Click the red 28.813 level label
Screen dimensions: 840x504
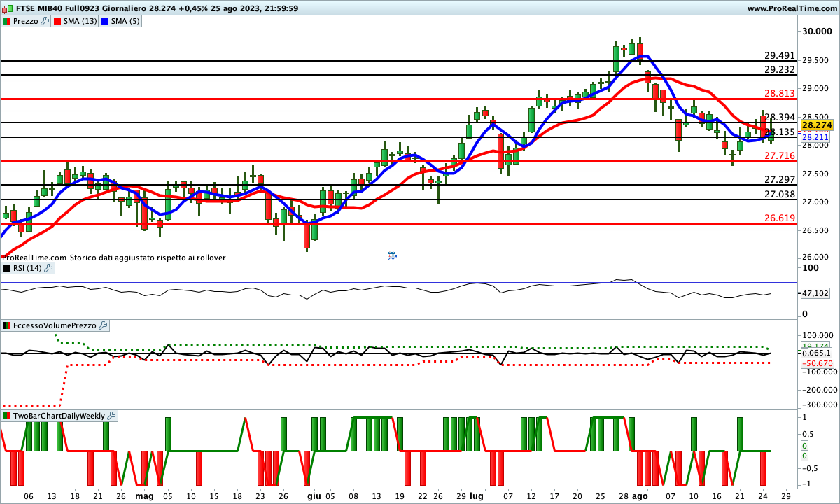(x=779, y=93)
